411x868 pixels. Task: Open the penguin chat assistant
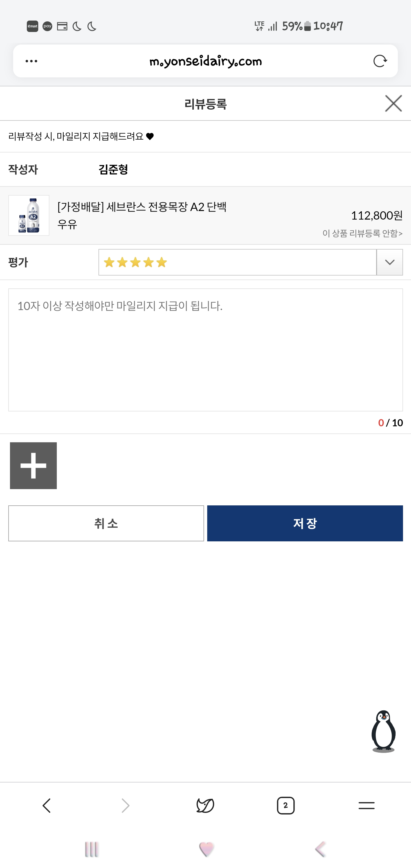pyautogui.click(x=383, y=731)
